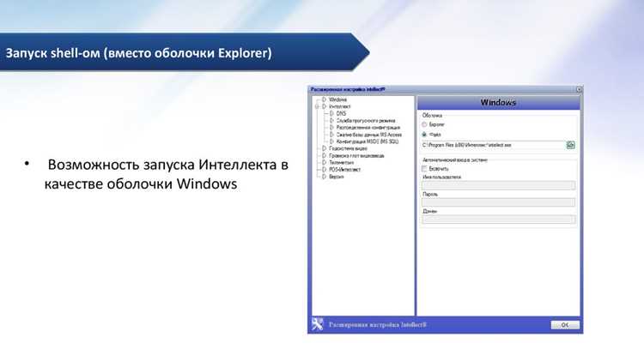644x361 pixels.
Task: Open the file browse icon beside the path
Action: point(570,145)
